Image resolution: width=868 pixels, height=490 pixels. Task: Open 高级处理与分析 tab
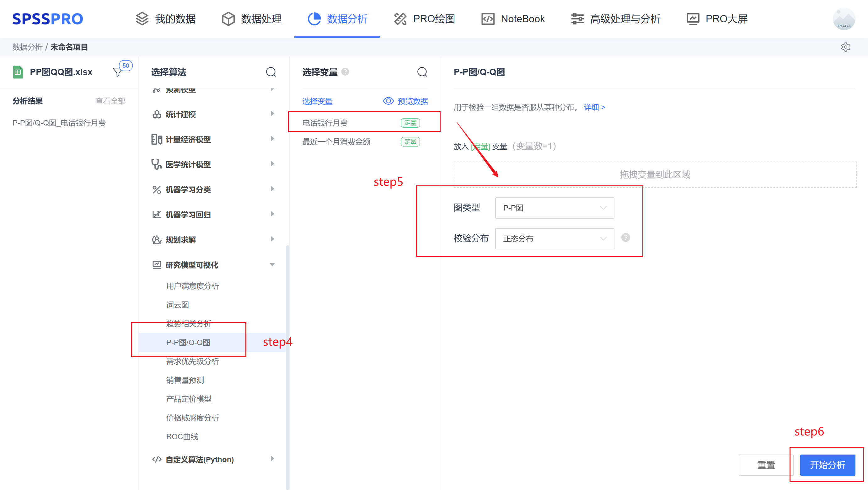point(616,19)
